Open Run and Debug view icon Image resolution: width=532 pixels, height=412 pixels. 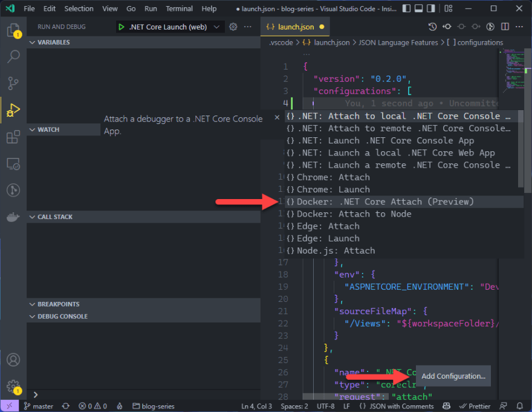(x=13, y=110)
